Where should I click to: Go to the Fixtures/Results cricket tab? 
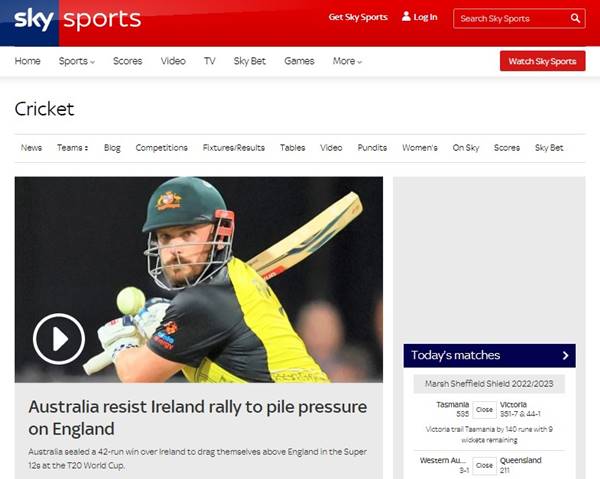[233, 148]
